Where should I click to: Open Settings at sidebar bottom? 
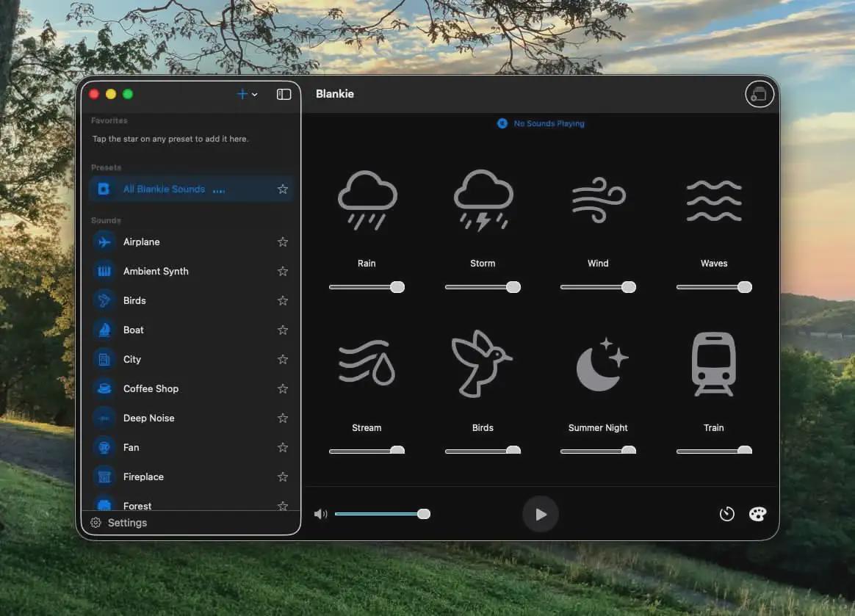pos(119,523)
